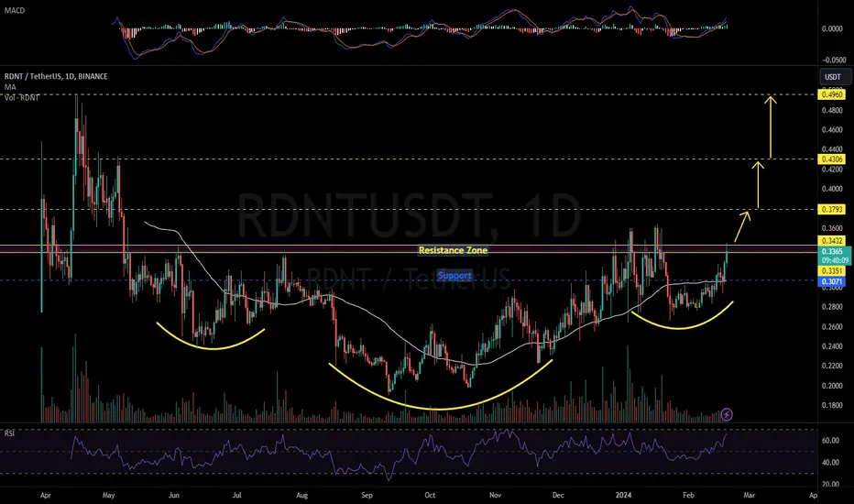Click the Nov label on time axis
This screenshot has height=504, width=854.
495,495
